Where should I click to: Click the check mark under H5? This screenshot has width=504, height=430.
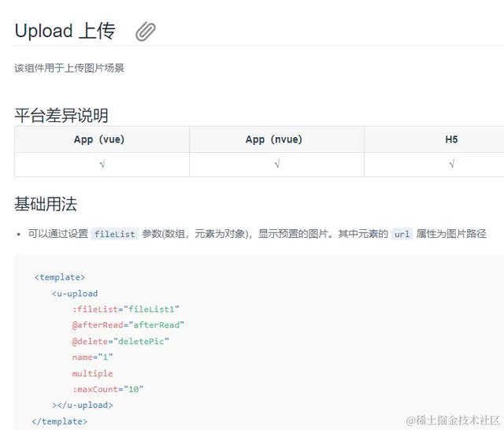[x=451, y=164]
